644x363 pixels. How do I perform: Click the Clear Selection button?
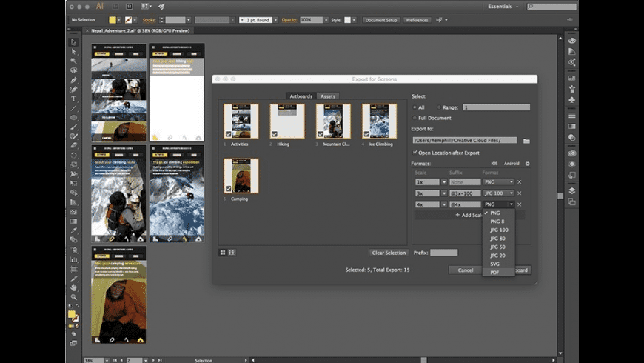coord(389,253)
